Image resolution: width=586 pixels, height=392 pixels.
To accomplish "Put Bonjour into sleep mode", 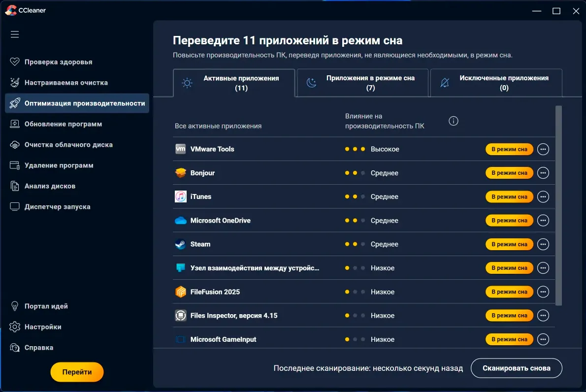I will pos(509,173).
